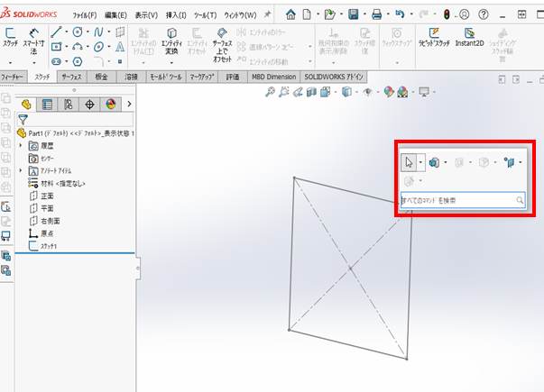
Task: Click the Print icon
Action: pyautogui.click(x=376, y=14)
